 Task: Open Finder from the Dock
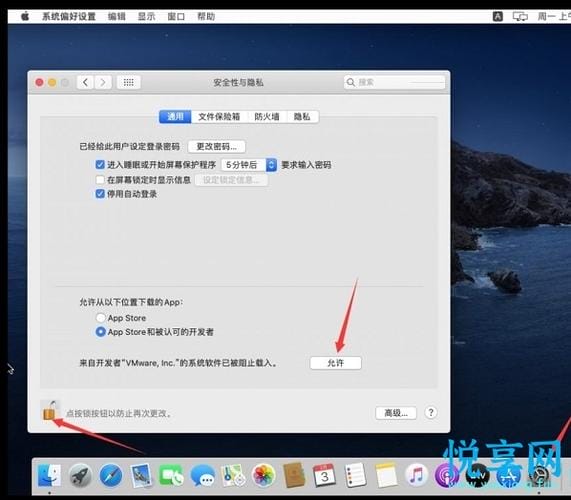click(49, 475)
